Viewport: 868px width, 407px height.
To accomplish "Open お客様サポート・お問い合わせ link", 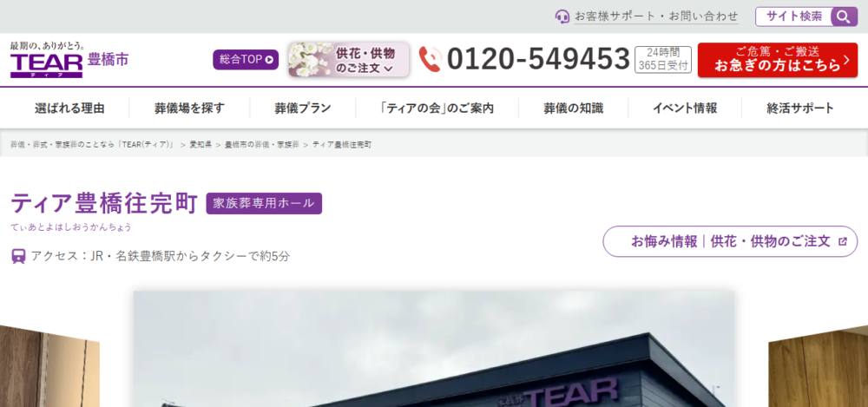I will (x=656, y=16).
